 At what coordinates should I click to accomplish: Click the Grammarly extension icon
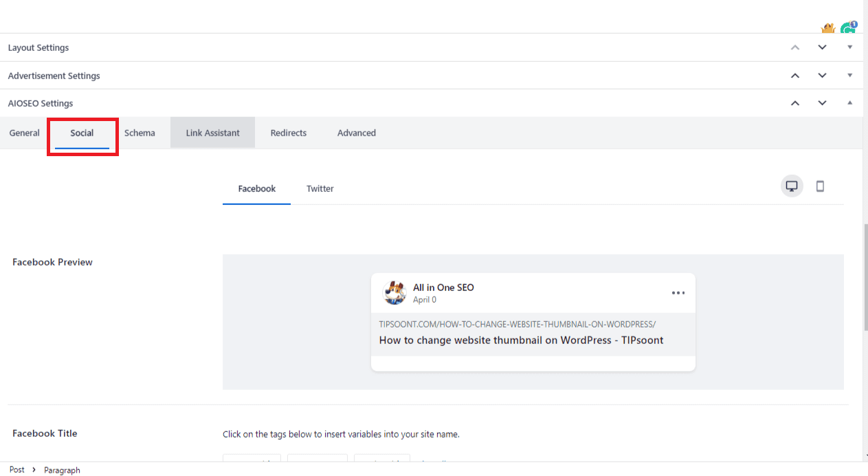pos(849,28)
